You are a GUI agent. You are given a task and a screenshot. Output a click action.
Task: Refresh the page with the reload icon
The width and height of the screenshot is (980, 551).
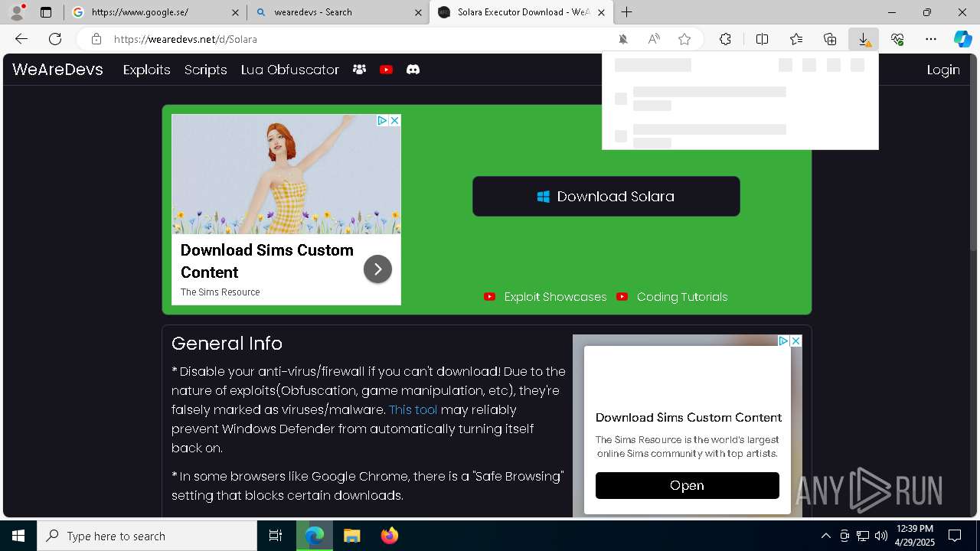55,39
